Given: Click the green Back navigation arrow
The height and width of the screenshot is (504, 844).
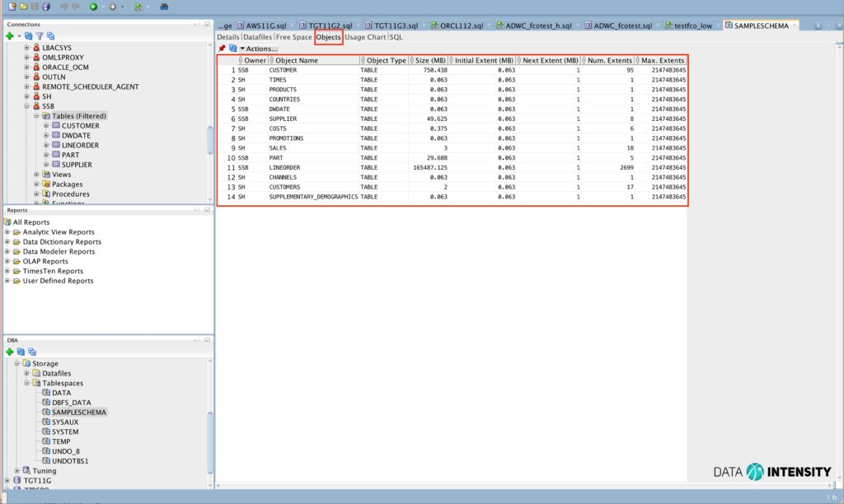Looking at the screenshot, I should 94,7.
